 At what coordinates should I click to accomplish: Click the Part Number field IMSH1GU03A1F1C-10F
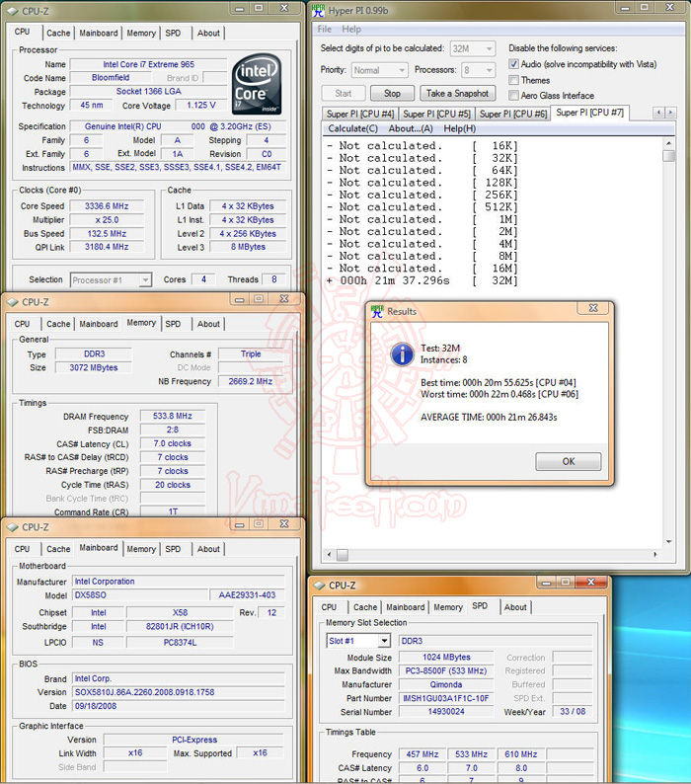pyautogui.click(x=446, y=698)
